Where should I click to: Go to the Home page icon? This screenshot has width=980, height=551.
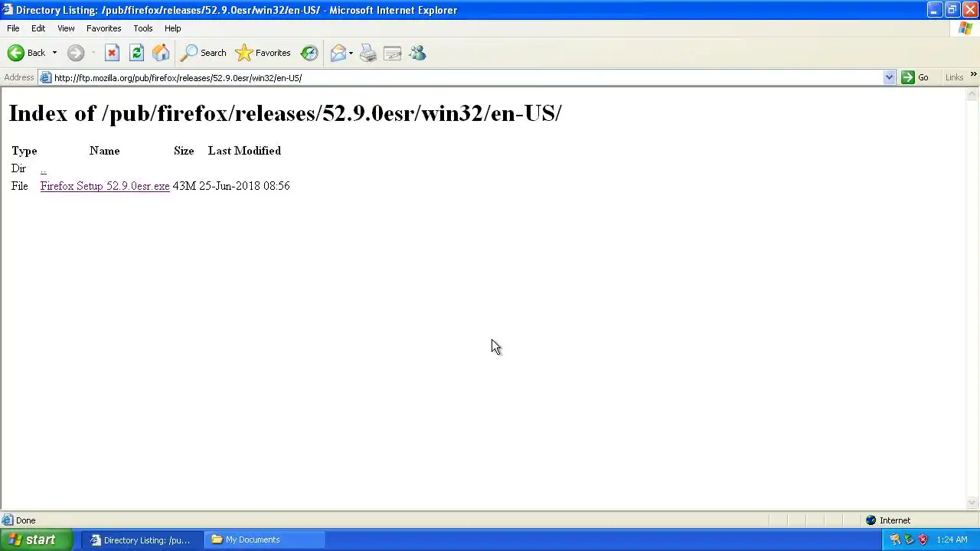pyautogui.click(x=161, y=53)
